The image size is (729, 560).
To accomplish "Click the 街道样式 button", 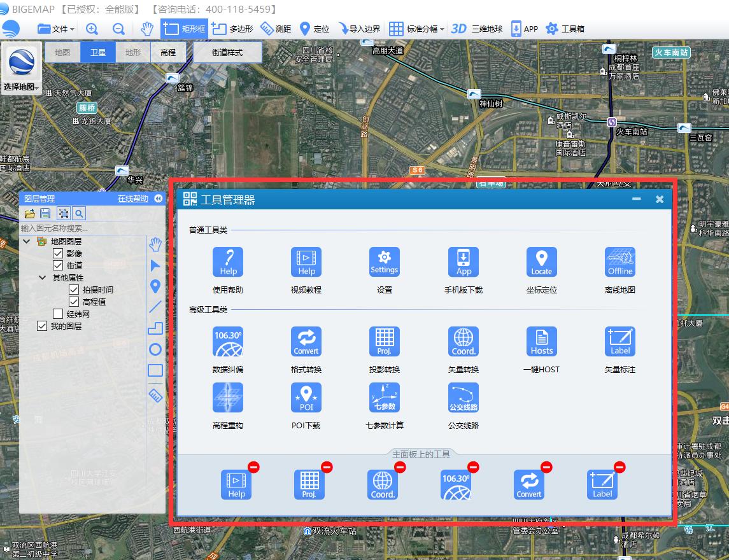I will (x=227, y=53).
